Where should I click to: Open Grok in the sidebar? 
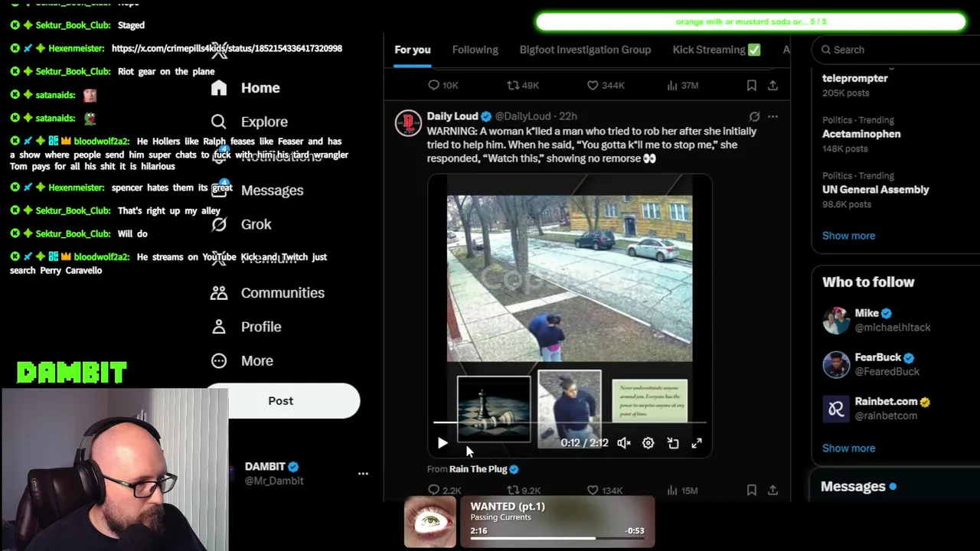tap(241, 224)
